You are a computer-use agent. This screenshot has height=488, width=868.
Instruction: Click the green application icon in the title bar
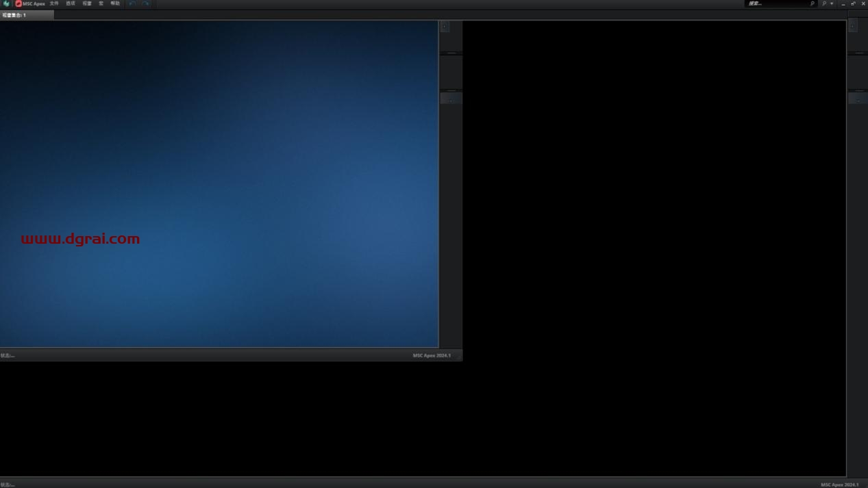[6, 3]
